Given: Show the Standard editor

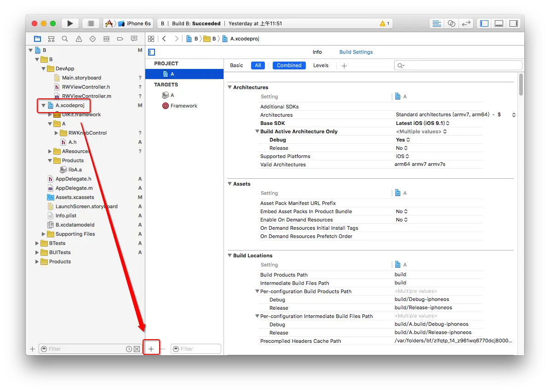Looking at the screenshot, I should [x=437, y=23].
